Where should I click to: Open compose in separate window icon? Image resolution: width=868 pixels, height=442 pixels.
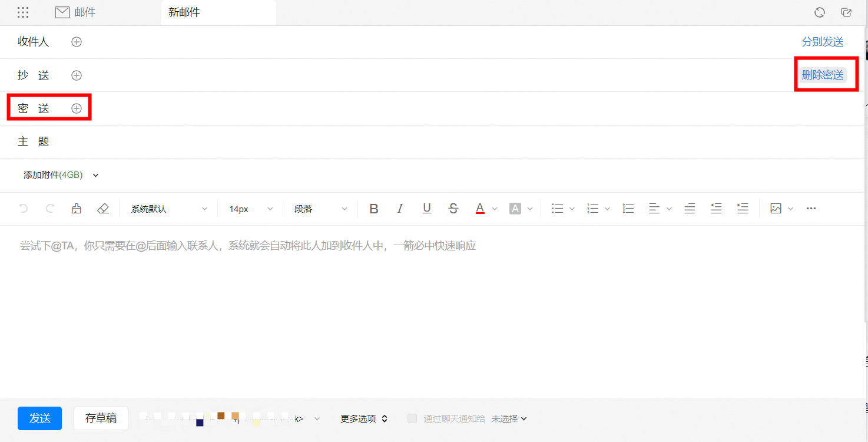(x=846, y=12)
